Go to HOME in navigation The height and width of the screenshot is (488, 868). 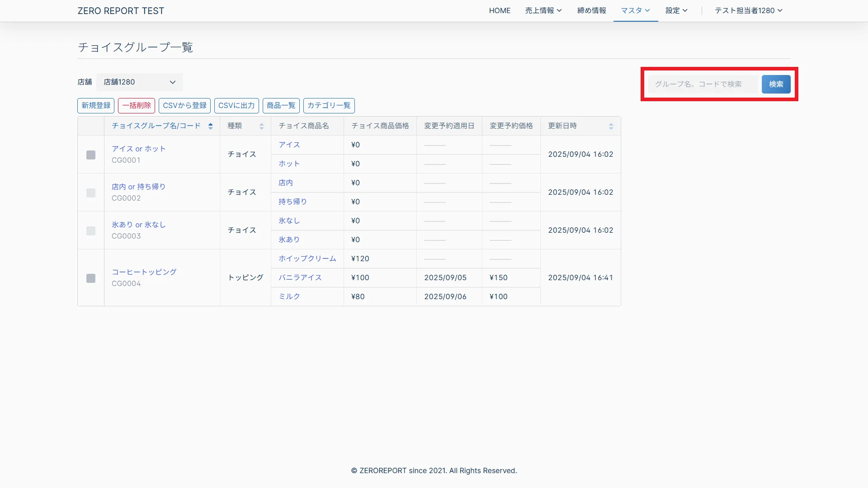(x=500, y=10)
